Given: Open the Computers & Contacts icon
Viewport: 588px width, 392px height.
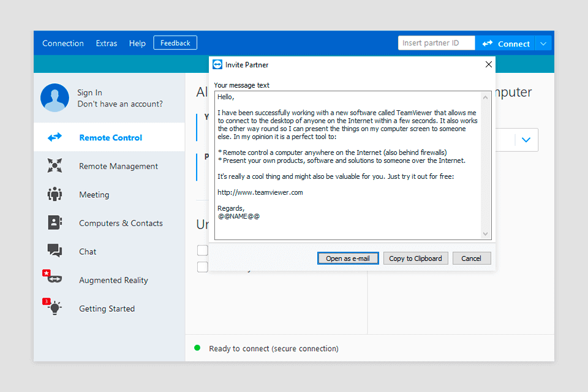Looking at the screenshot, I should pos(55,222).
